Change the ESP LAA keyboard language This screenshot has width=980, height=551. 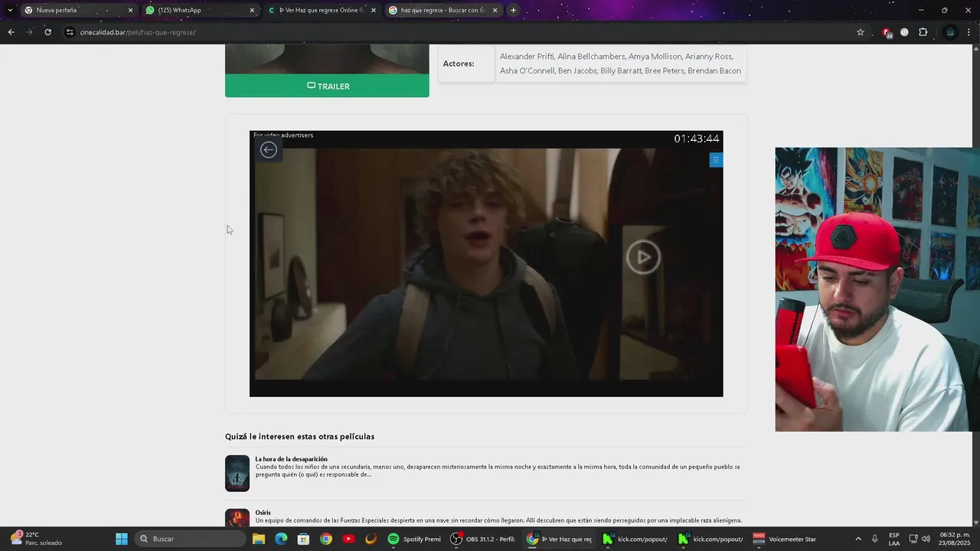point(894,539)
